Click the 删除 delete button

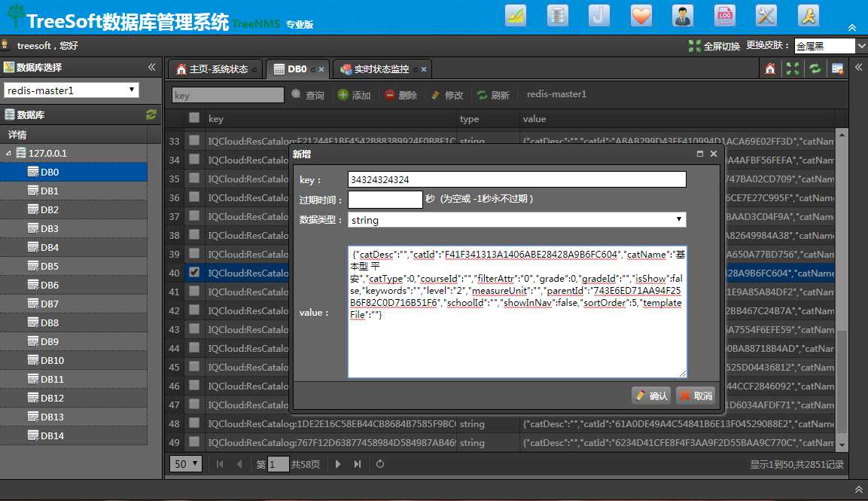click(400, 95)
